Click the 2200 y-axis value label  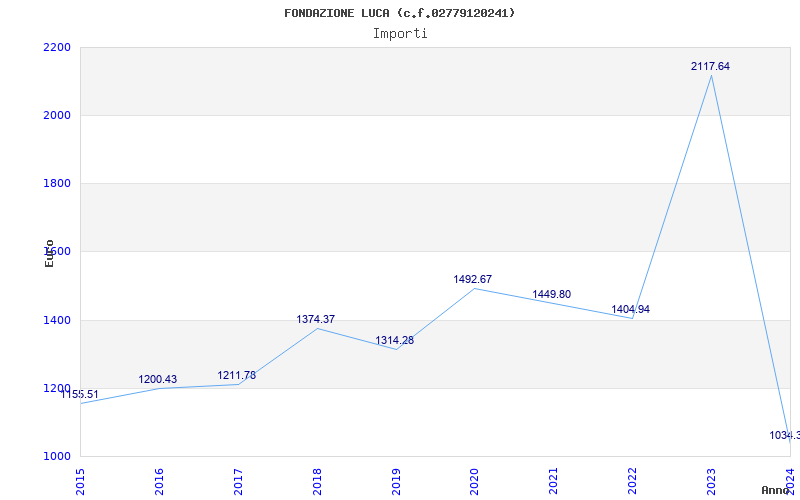(x=58, y=47)
